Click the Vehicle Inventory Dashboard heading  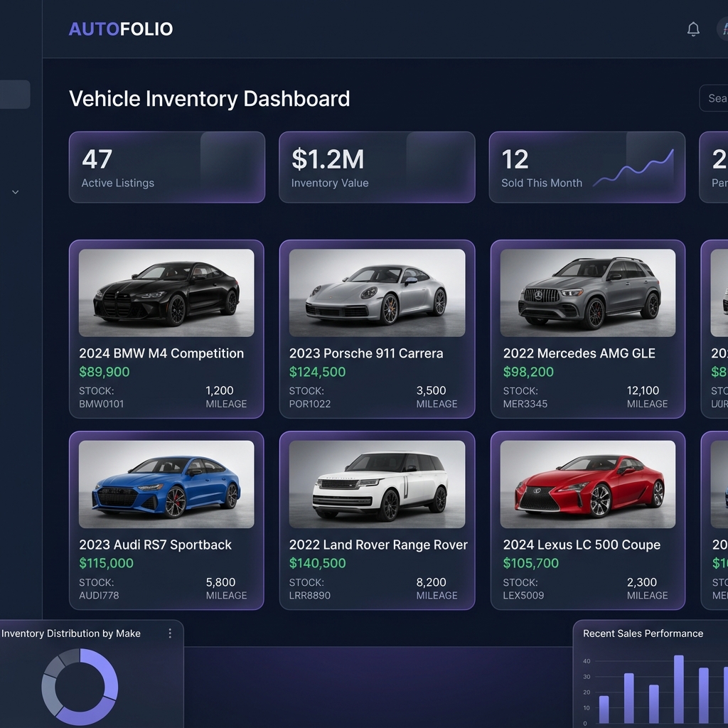point(210,98)
